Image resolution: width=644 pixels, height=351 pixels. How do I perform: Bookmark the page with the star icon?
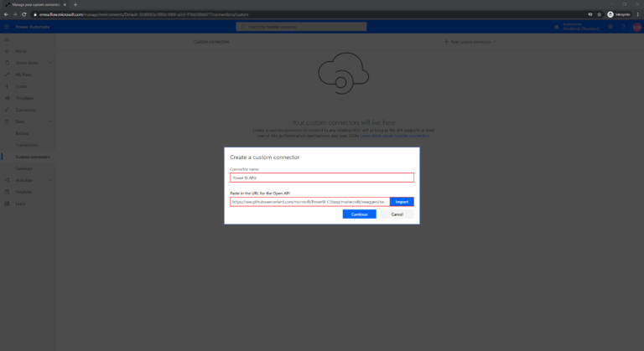(x=600, y=14)
